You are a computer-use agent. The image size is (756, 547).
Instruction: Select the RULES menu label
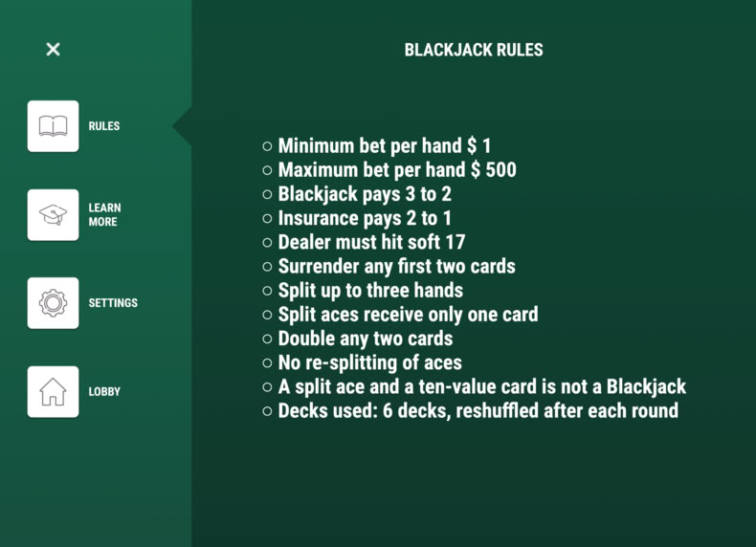coord(104,126)
